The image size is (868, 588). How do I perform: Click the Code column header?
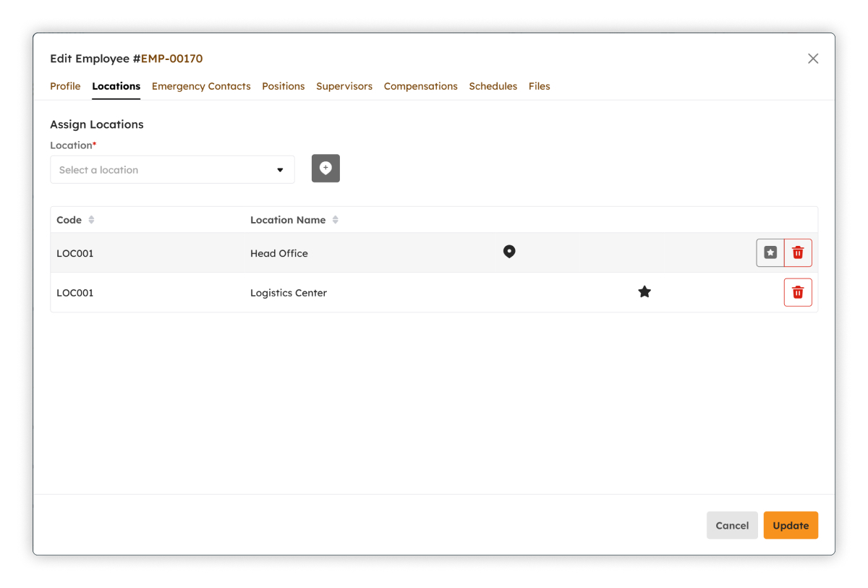[69, 220]
